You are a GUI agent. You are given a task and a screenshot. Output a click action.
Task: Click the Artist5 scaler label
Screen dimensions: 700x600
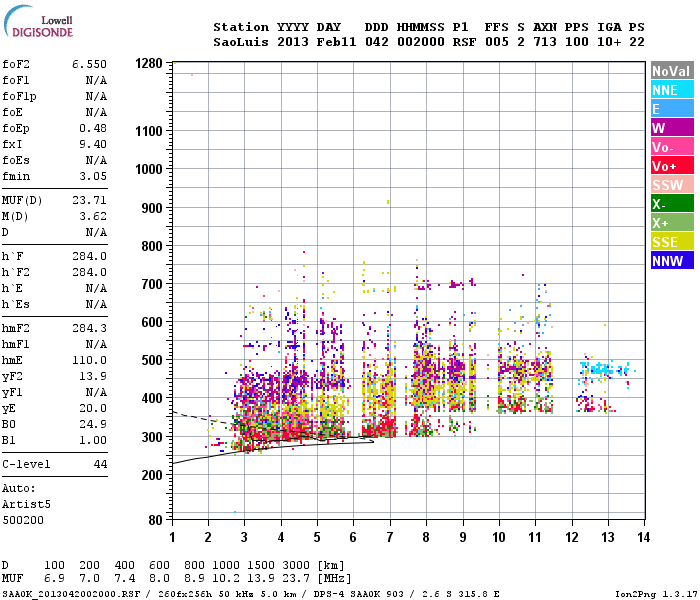point(26,504)
